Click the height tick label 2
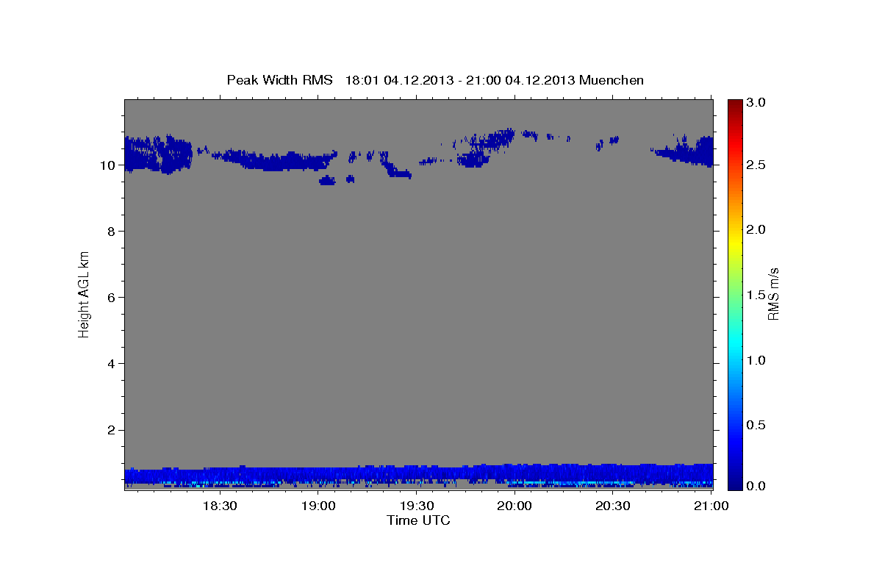The width and height of the screenshot is (882, 588). click(x=110, y=430)
